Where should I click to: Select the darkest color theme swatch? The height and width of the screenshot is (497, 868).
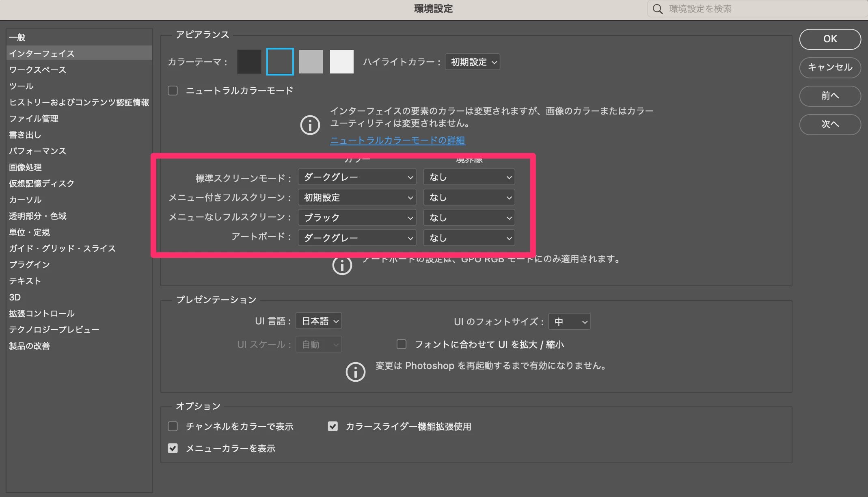coord(249,62)
